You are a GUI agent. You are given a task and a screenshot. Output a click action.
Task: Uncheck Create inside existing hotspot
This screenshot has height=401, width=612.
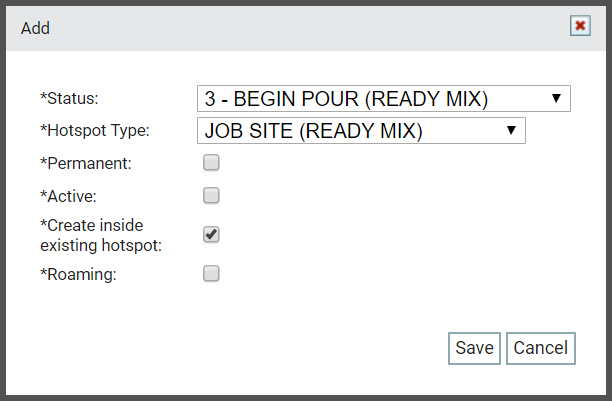pyautogui.click(x=211, y=234)
